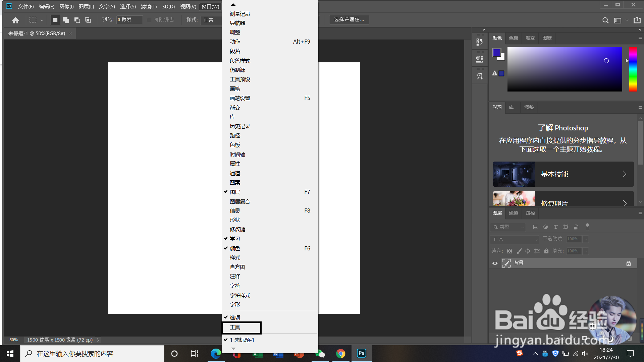
Task: Switch to 色板 tab
Action: [514, 38]
